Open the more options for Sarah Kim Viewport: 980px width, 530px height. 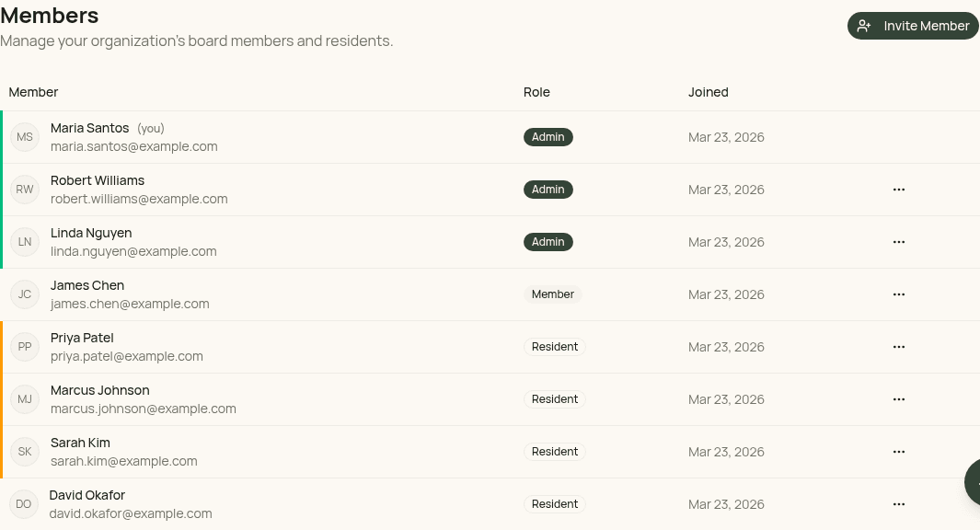click(x=899, y=452)
